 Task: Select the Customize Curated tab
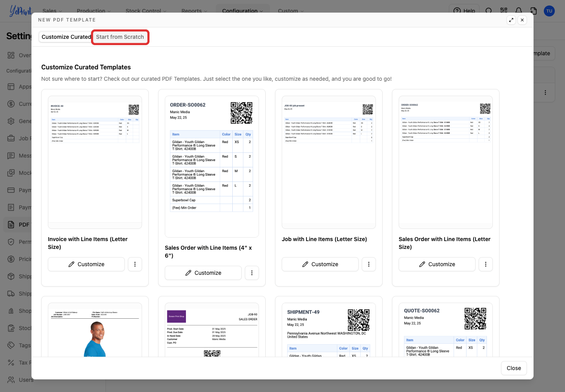point(66,37)
